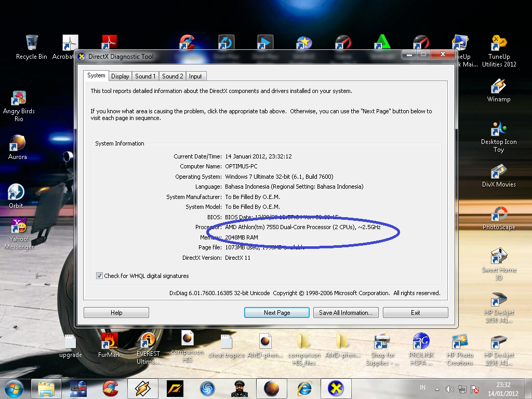This screenshot has height=399, width=532.
Task: Open HP Photo Creations shortcut
Action: [x=460, y=350]
